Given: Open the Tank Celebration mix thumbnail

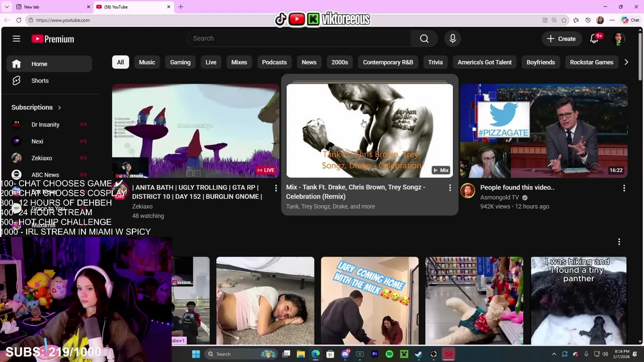Looking at the screenshot, I should click(x=369, y=131).
